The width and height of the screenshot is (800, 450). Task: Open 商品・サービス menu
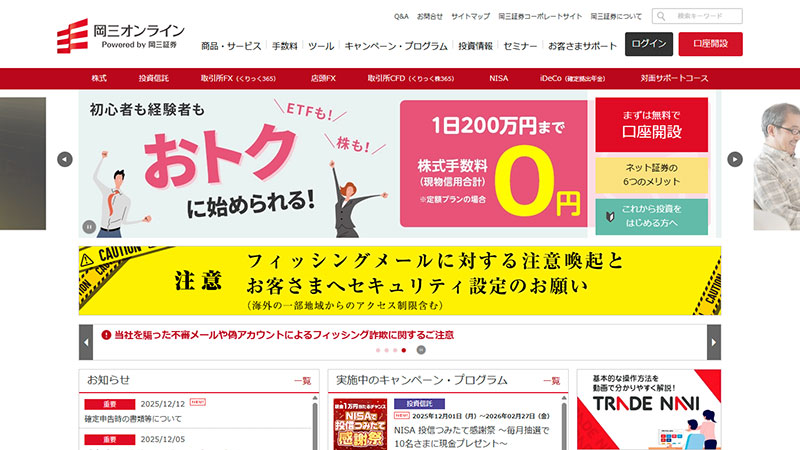click(231, 46)
